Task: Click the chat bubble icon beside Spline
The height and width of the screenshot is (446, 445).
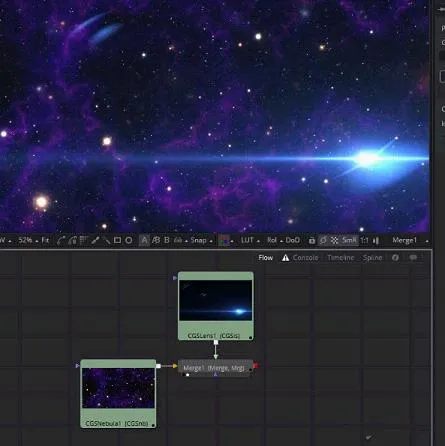Action: click(413, 258)
